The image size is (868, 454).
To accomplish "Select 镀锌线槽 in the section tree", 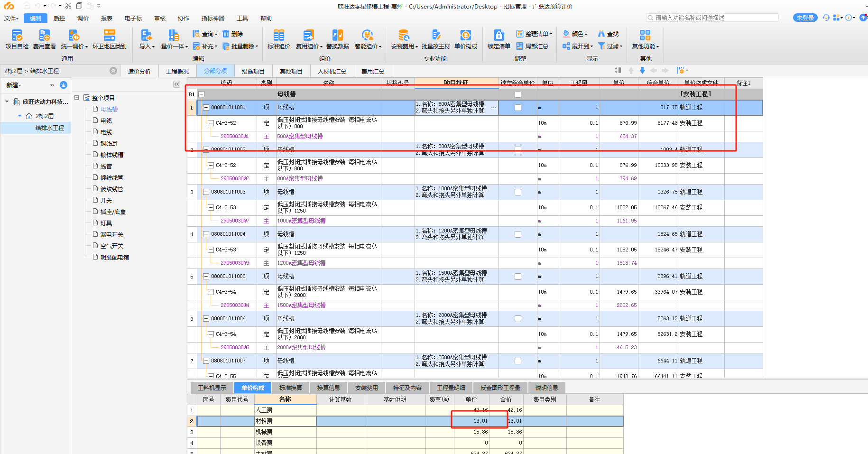I will point(112,155).
